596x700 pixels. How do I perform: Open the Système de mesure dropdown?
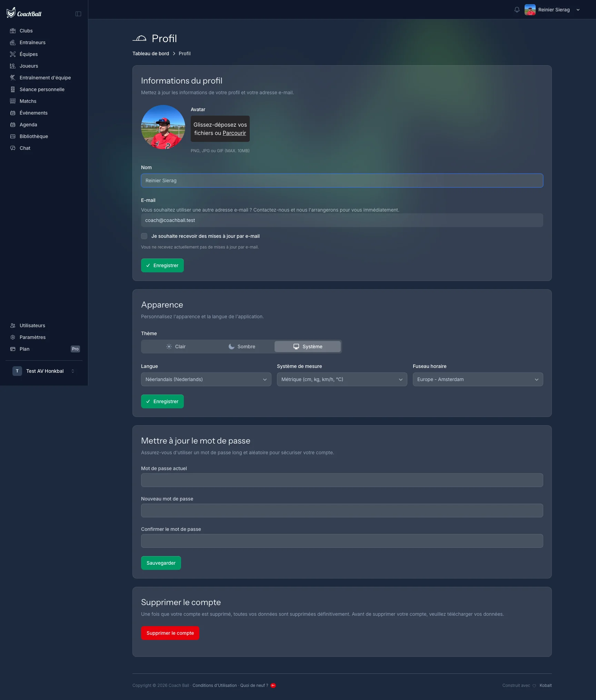click(342, 379)
